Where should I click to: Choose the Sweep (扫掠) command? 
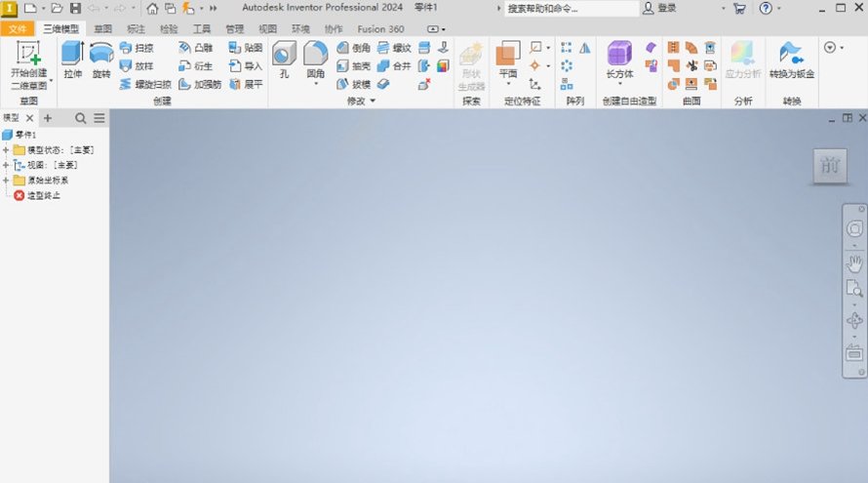point(138,48)
